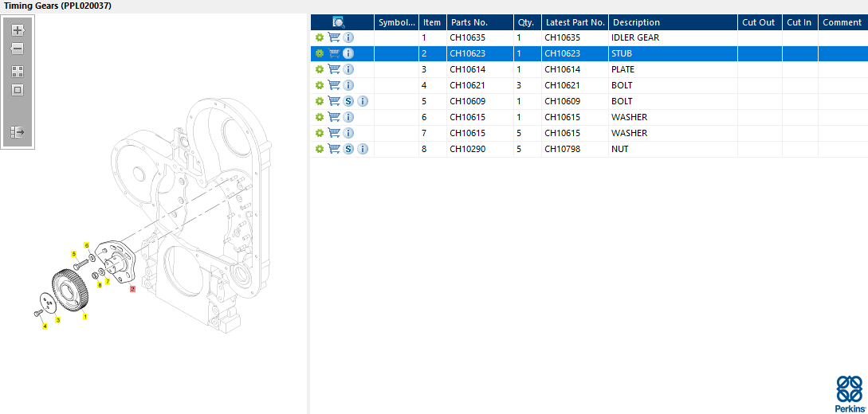The image size is (868, 414).
Task: Click the export list arrow icon
Action: 18,131
